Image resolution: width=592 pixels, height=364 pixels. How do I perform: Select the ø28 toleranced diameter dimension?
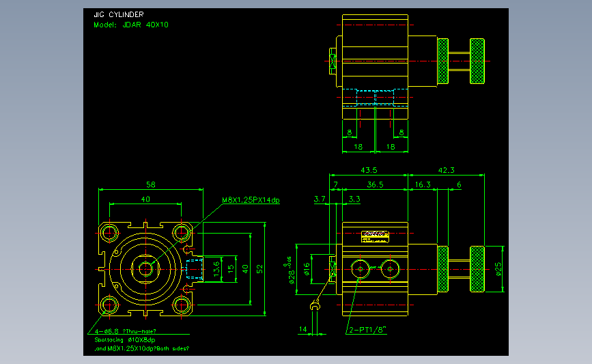coord(290,270)
